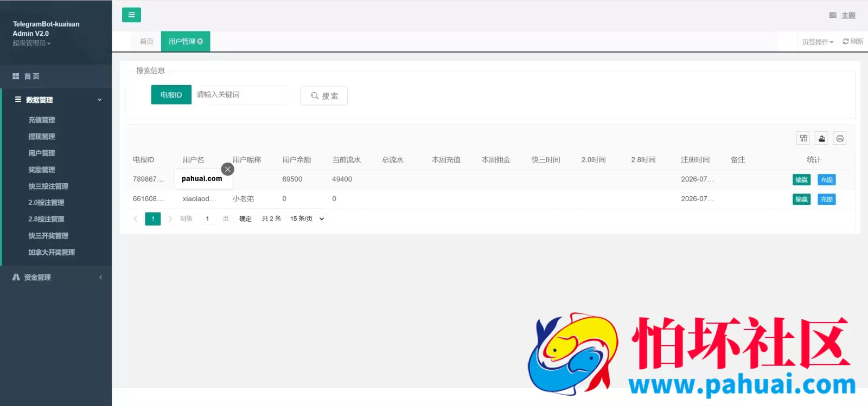Open the 超级管理员 account dropdown
Screen dimensions: 868x406
point(31,43)
